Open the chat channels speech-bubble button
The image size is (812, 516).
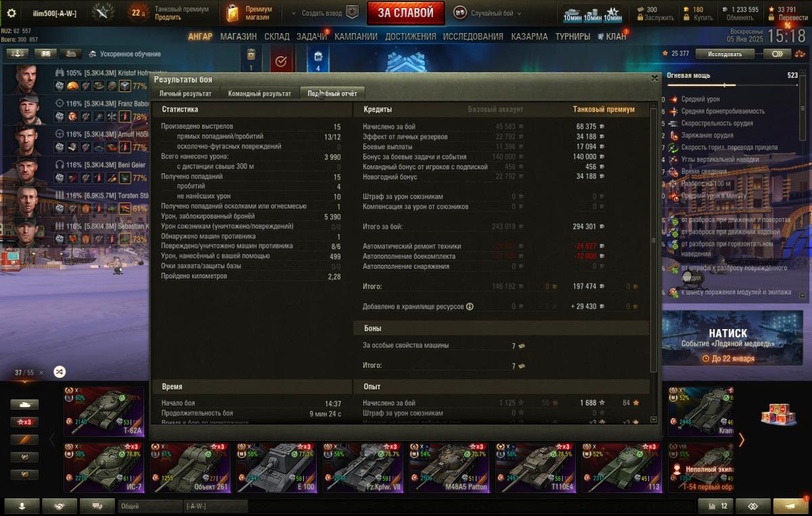point(97,506)
